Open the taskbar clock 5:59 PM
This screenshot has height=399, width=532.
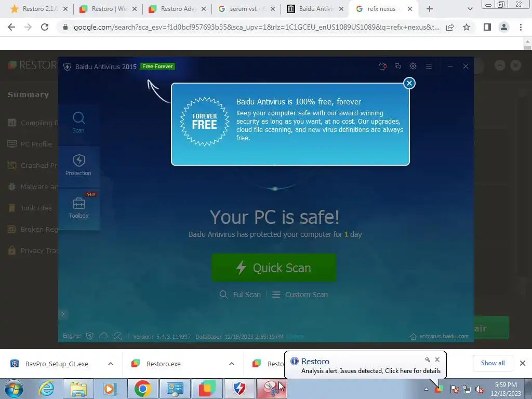point(506,389)
